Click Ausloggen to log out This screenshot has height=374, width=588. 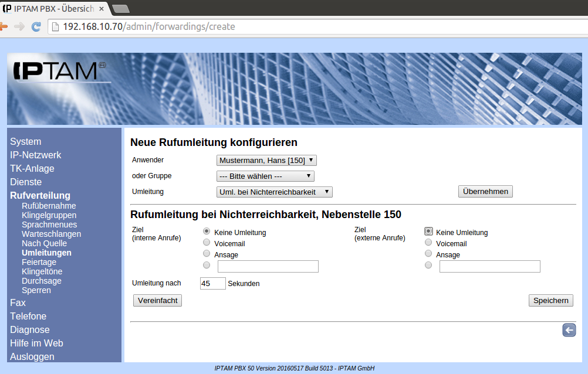pyautogui.click(x=32, y=356)
